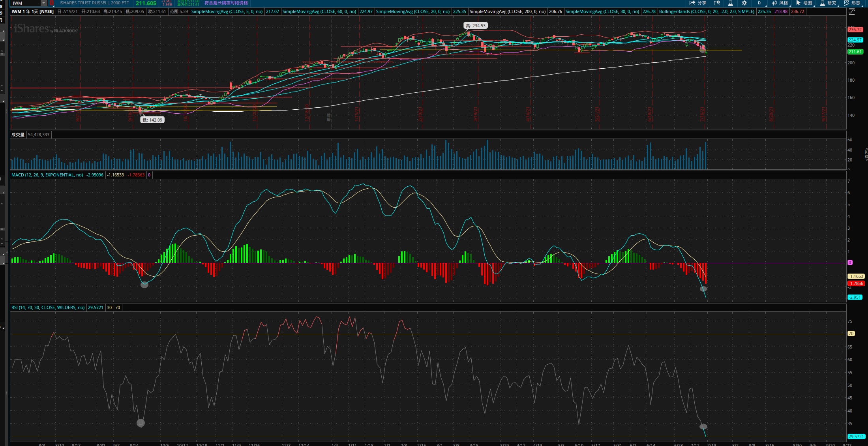Click the flask study icon in toolbar
This screenshot has width=868, height=446.
[730, 3]
